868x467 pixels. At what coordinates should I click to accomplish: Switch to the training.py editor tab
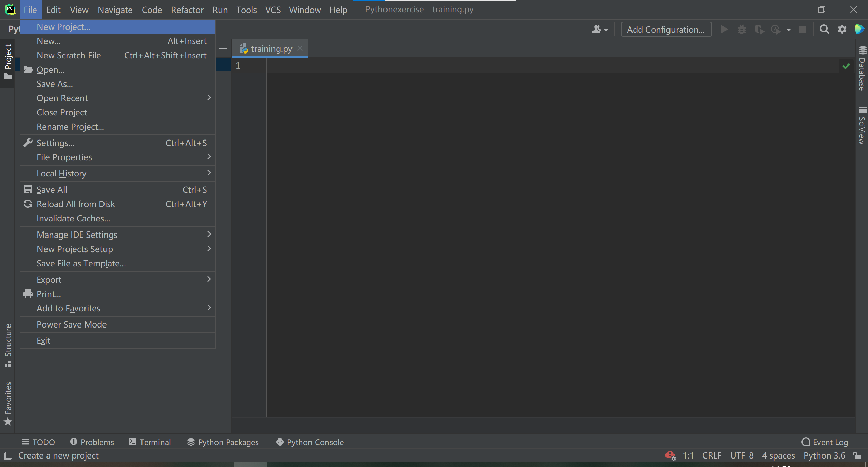click(x=271, y=49)
